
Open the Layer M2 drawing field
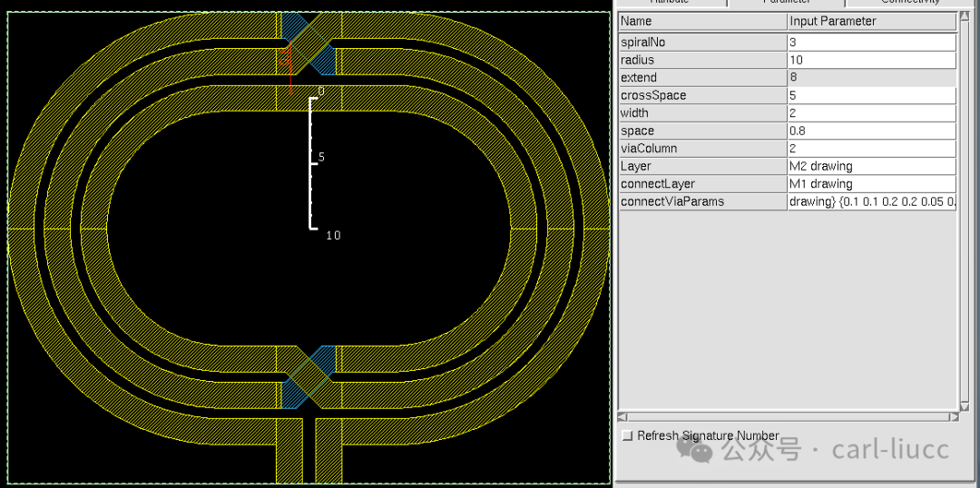point(871,166)
